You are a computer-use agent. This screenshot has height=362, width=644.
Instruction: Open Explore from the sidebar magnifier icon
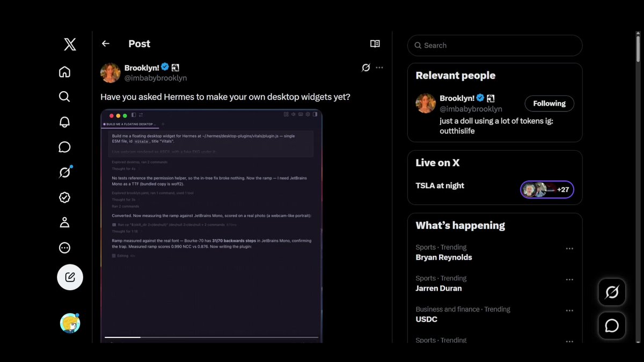(64, 97)
